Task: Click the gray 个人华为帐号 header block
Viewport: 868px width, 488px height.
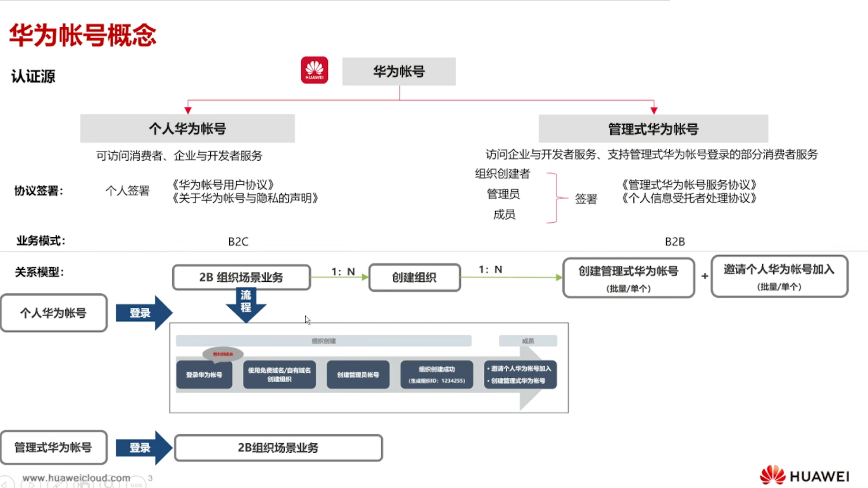Action: 187,129
